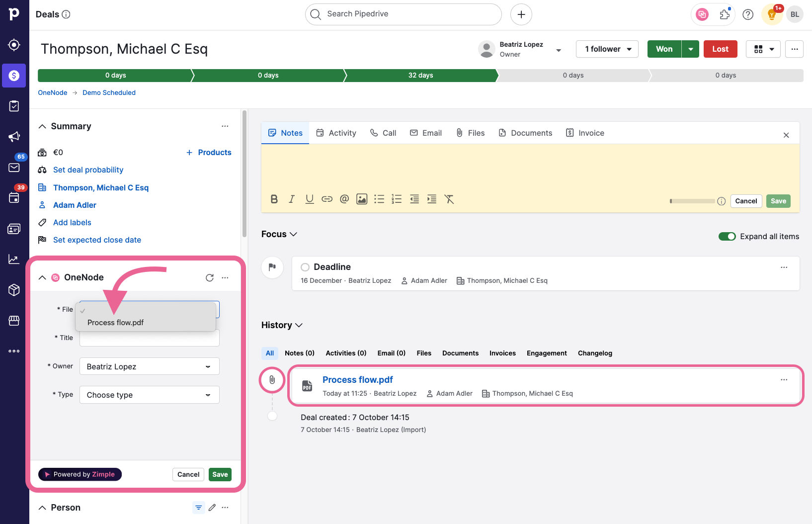Open sales assistant lightbulb icon
Image resolution: width=812 pixels, height=524 pixels.
772,14
